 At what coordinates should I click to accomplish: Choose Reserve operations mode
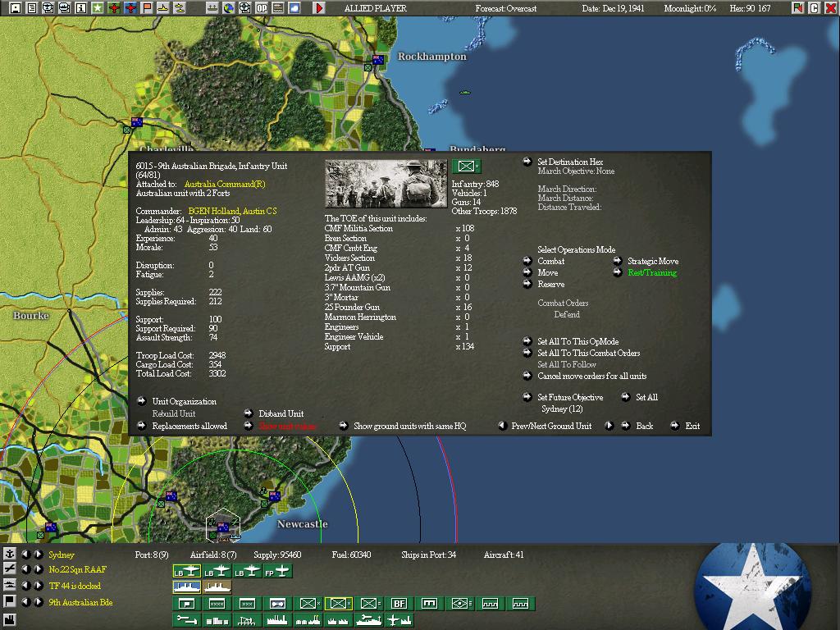point(550,285)
